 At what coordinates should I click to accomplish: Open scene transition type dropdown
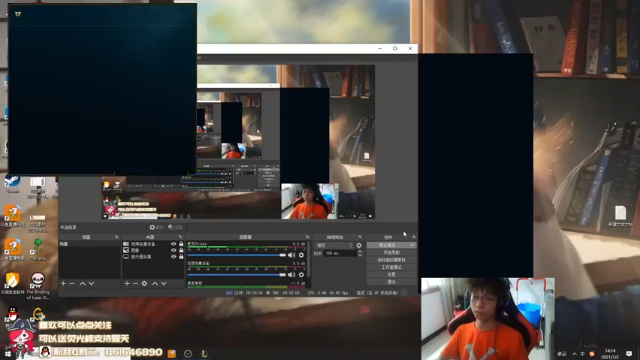point(333,245)
